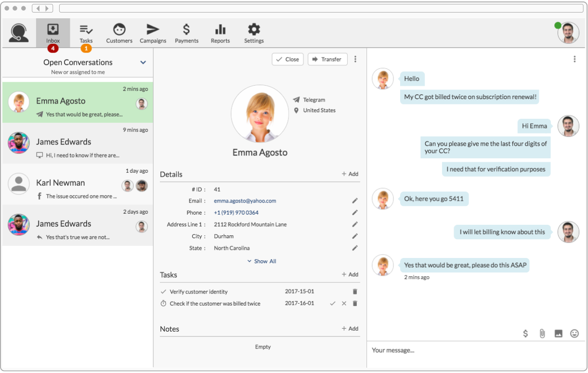Click the paperclip attachment icon
The image size is (588, 373).
pos(542,334)
